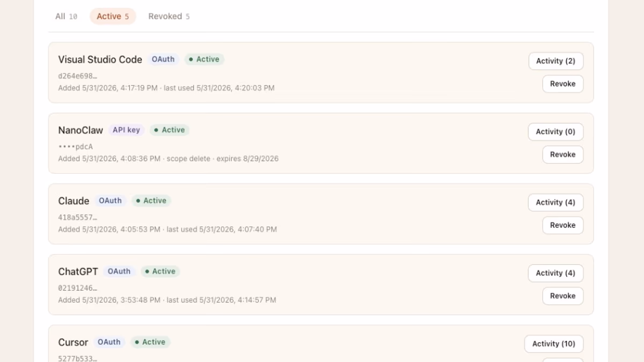Revoke ChatGPT access
Viewport: 644px width, 362px height.
(562, 296)
